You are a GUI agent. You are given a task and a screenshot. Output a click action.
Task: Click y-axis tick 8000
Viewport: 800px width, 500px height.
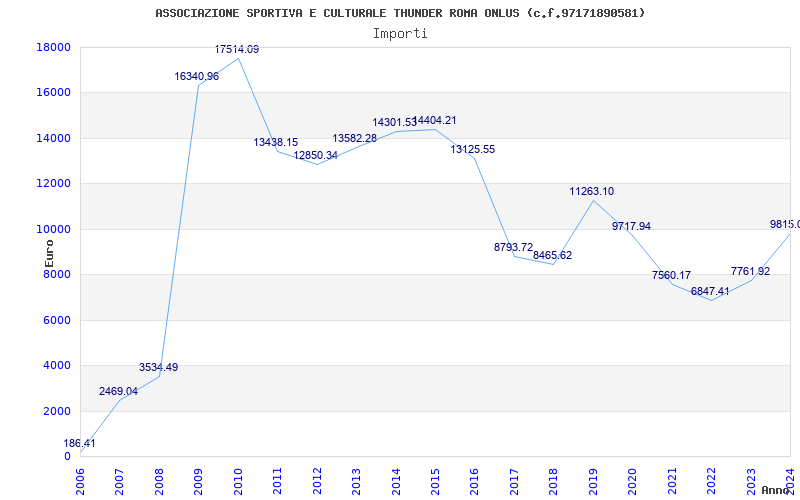(x=57, y=274)
